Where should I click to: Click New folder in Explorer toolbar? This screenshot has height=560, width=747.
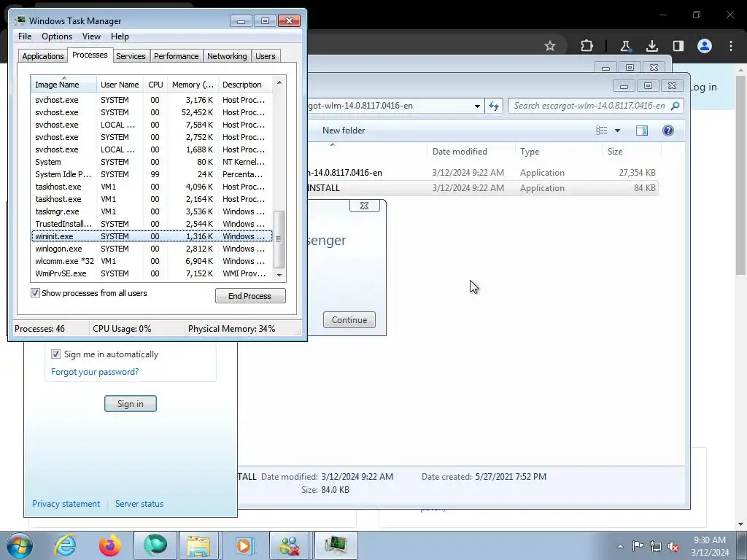tap(344, 131)
